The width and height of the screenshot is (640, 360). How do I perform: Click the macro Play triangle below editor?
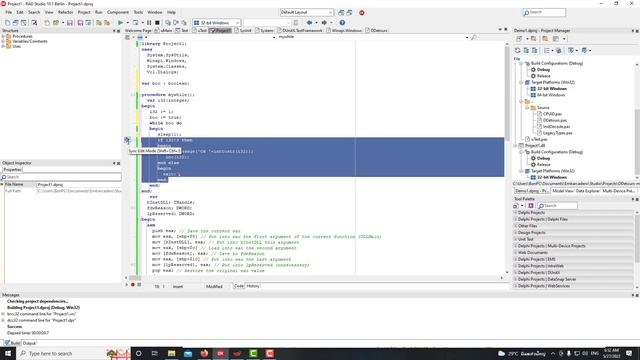click(x=127, y=284)
